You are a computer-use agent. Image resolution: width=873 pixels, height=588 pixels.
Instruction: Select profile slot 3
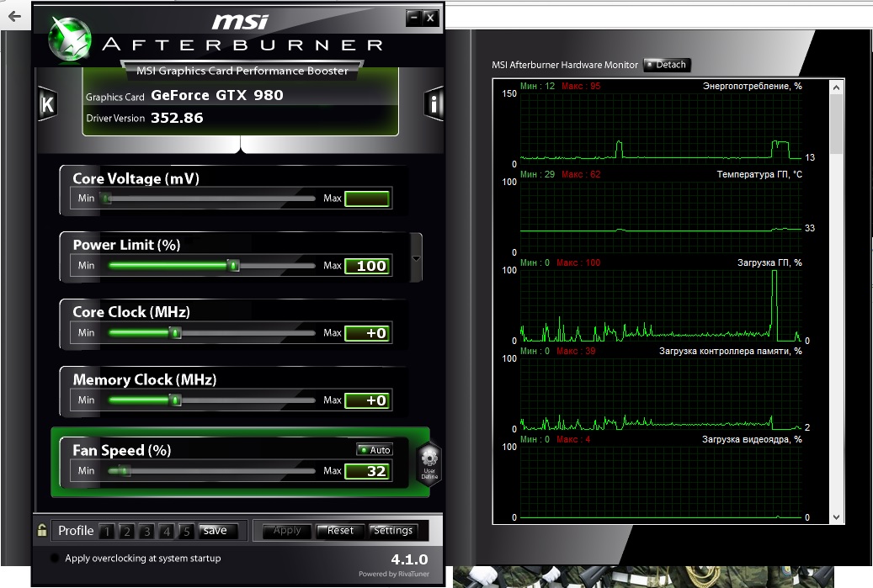coord(146,532)
